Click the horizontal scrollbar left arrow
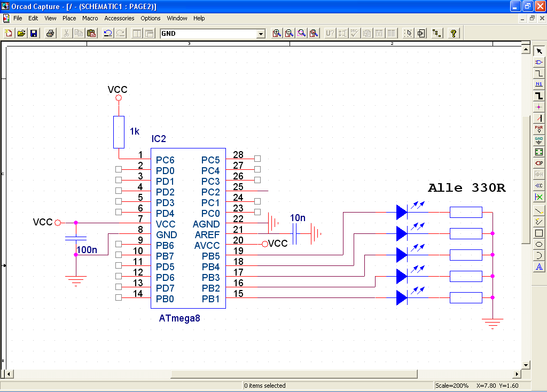547x392 pixels. [x=9, y=374]
